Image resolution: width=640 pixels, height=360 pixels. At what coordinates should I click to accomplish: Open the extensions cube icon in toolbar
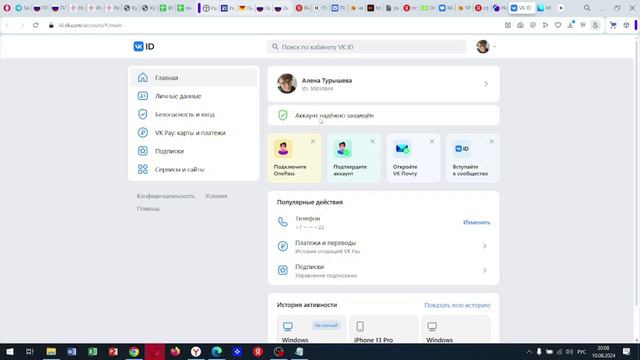click(x=626, y=25)
